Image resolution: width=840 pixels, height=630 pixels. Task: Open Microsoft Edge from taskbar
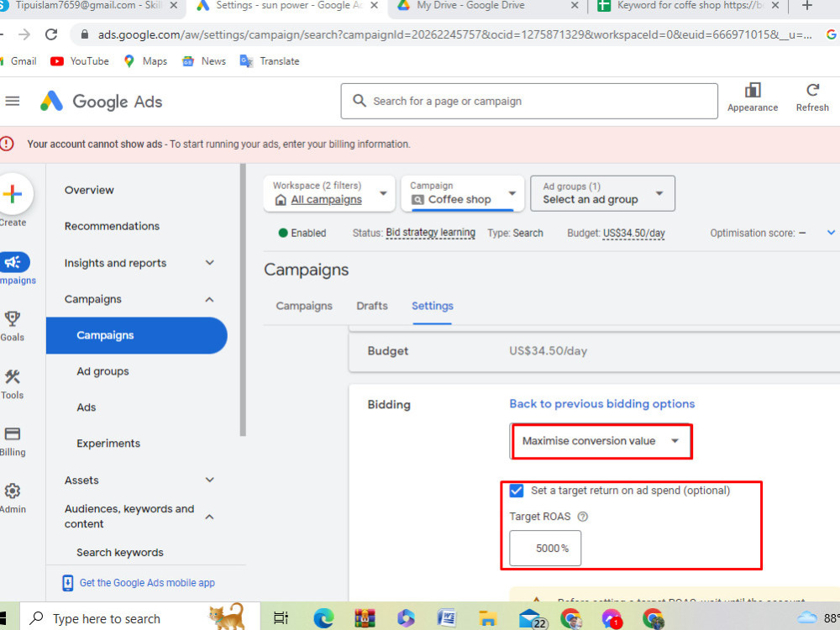pyautogui.click(x=323, y=618)
